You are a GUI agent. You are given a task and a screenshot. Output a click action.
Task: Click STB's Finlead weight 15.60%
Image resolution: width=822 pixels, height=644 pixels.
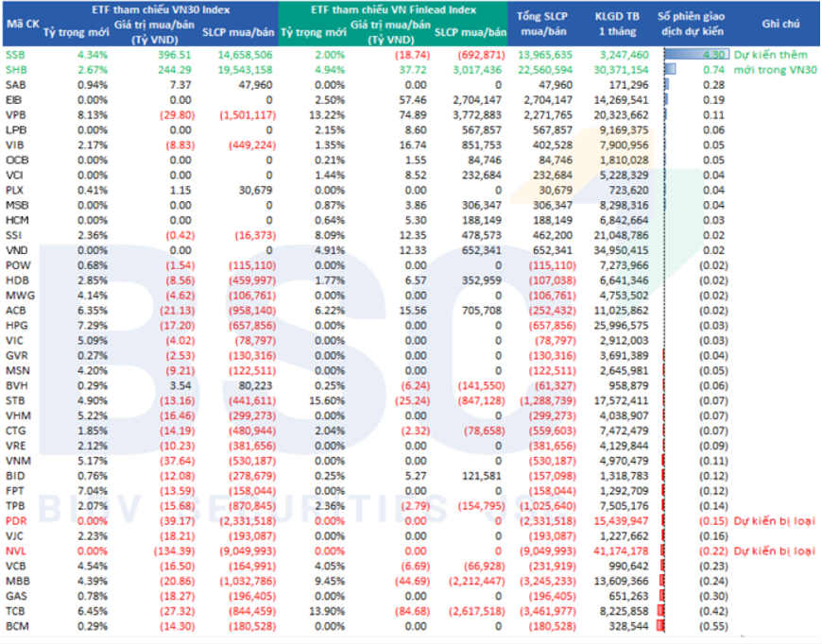click(x=327, y=401)
